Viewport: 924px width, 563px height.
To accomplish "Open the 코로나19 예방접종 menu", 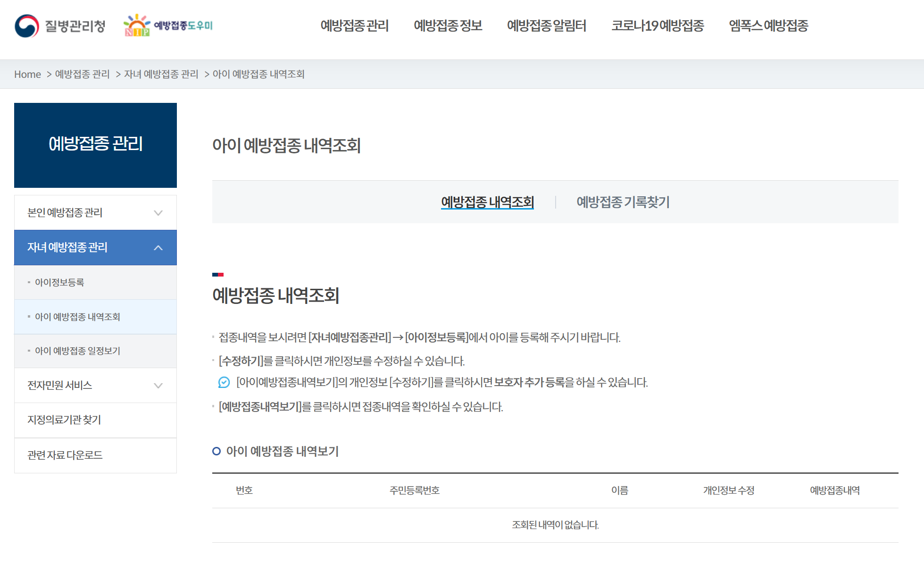I will pyautogui.click(x=658, y=27).
